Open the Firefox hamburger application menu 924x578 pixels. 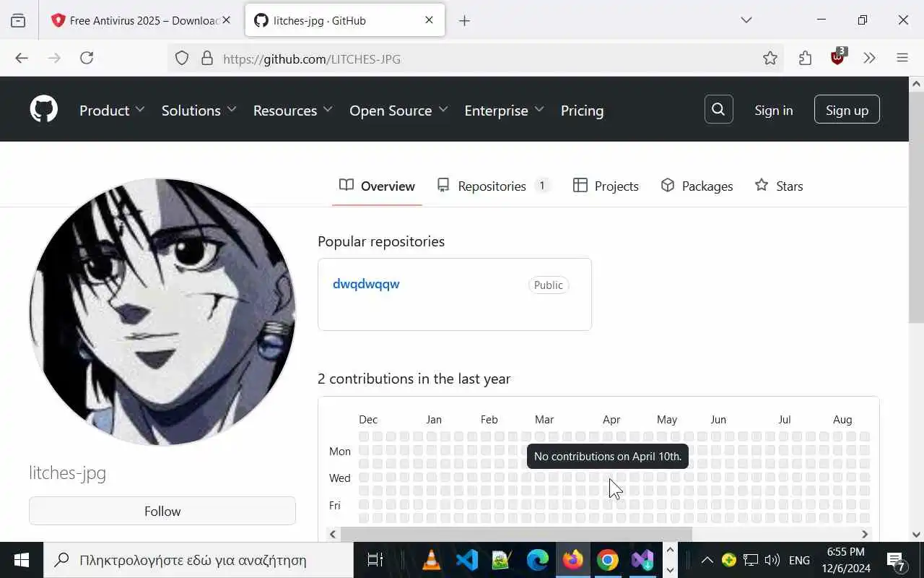coord(902,59)
